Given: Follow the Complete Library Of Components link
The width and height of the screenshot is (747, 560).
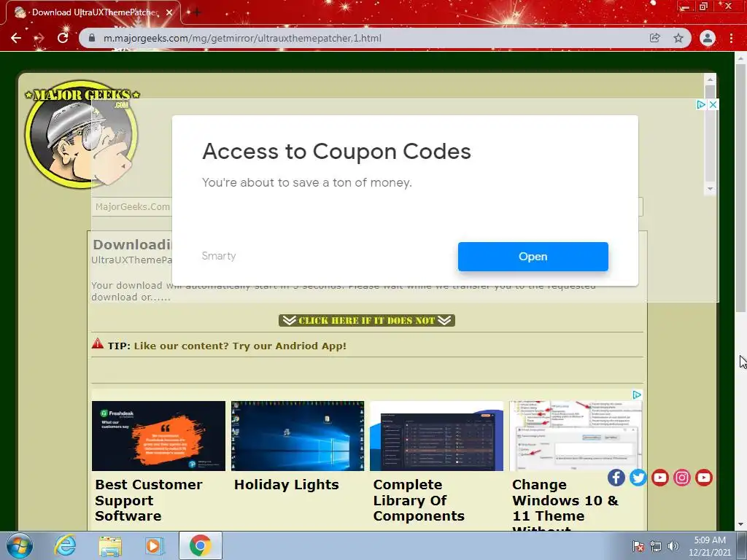Looking at the screenshot, I should click(x=419, y=500).
